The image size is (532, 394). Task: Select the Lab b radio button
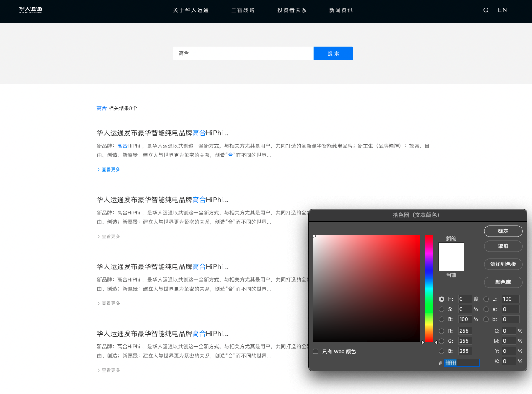(486, 319)
